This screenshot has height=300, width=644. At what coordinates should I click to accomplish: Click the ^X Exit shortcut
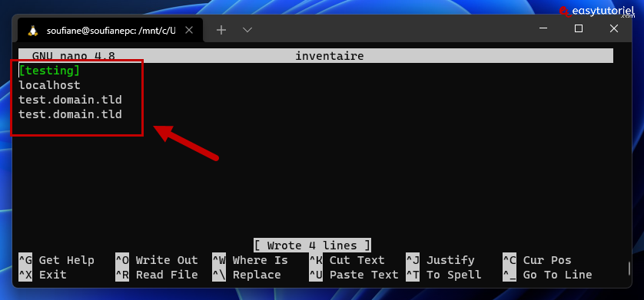[43, 275]
